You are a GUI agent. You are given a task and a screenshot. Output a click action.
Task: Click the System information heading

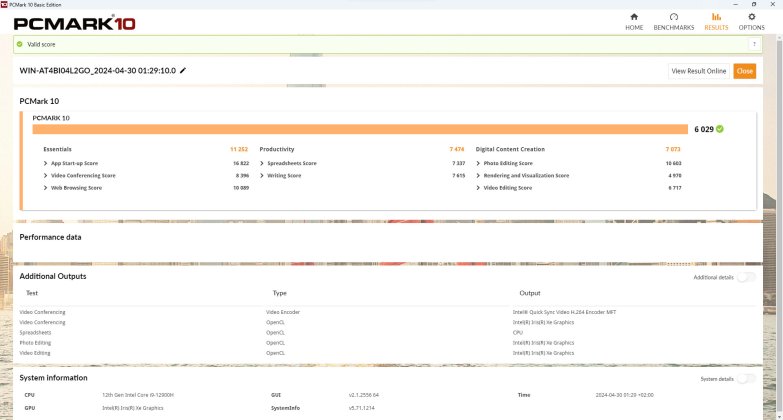point(53,378)
